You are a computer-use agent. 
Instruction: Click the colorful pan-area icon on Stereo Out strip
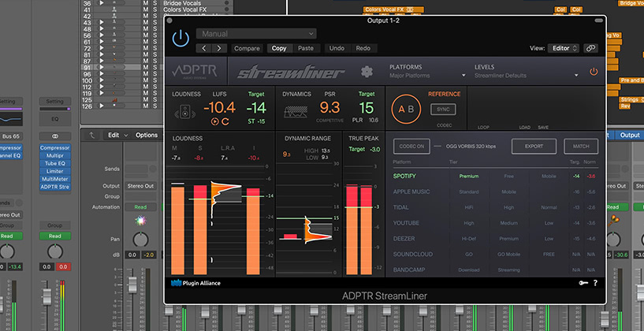click(140, 221)
